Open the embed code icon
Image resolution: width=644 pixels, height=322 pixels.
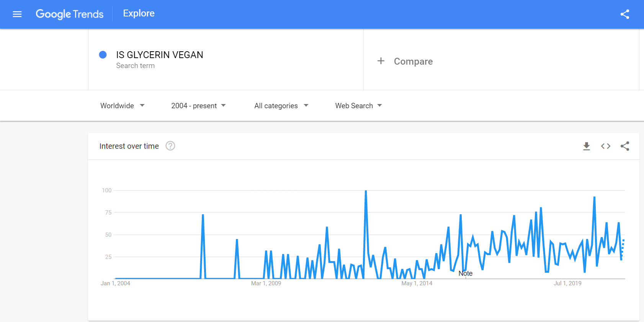pos(605,146)
